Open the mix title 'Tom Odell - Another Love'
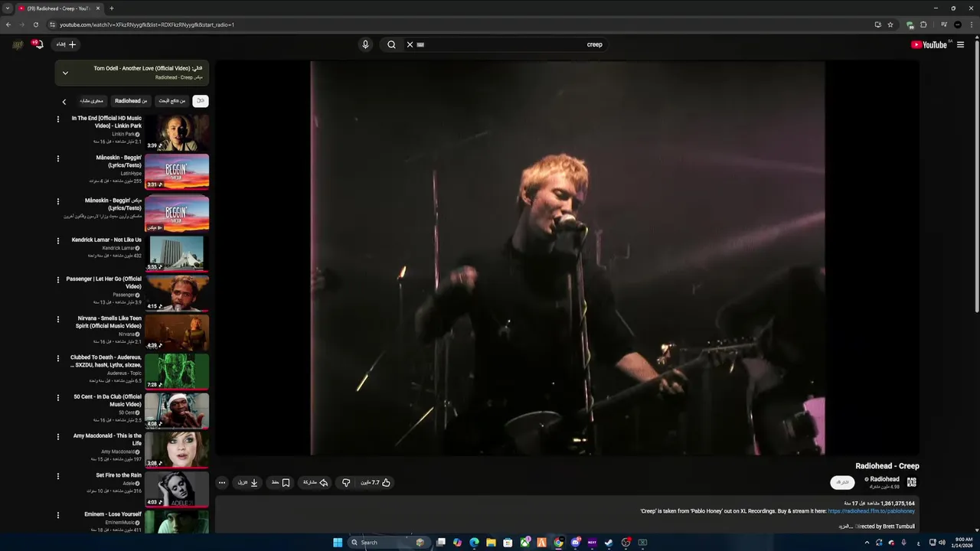This screenshot has height=551, width=980. coord(148,68)
